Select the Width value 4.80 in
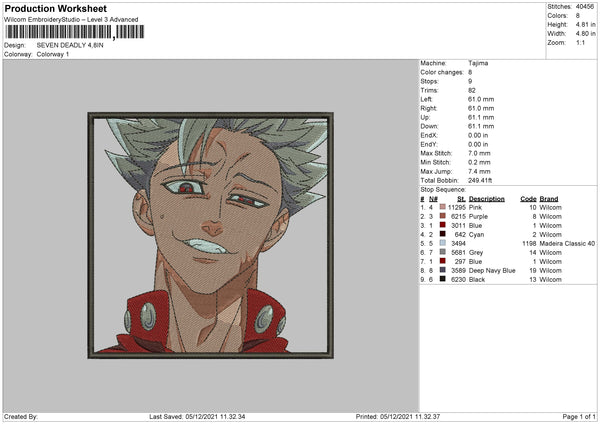600x424 pixels. point(585,34)
